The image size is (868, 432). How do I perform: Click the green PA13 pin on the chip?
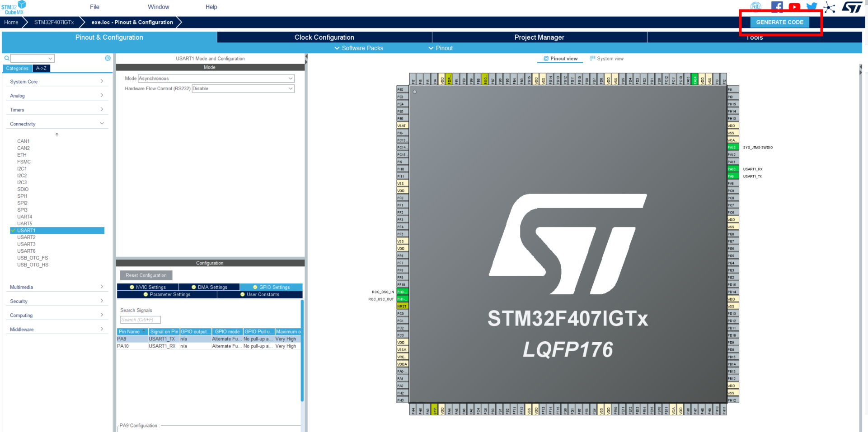[732, 147]
